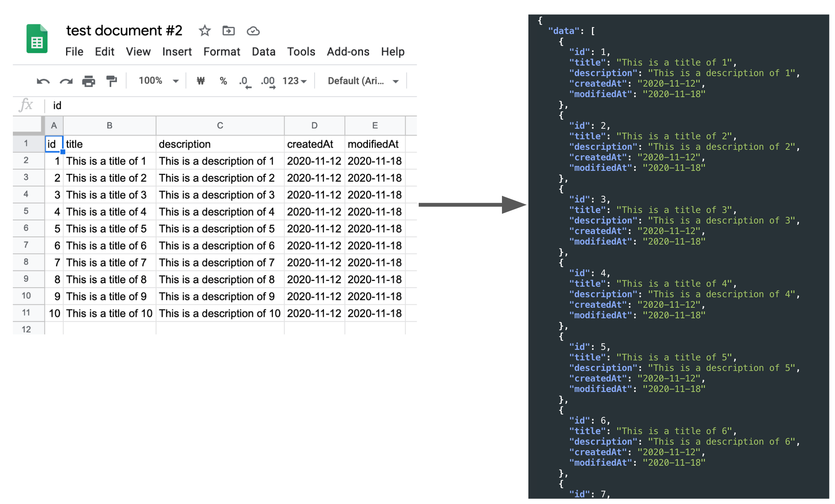835x504 pixels.
Task: Format as currency with won icon
Action: [x=201, y=81]
